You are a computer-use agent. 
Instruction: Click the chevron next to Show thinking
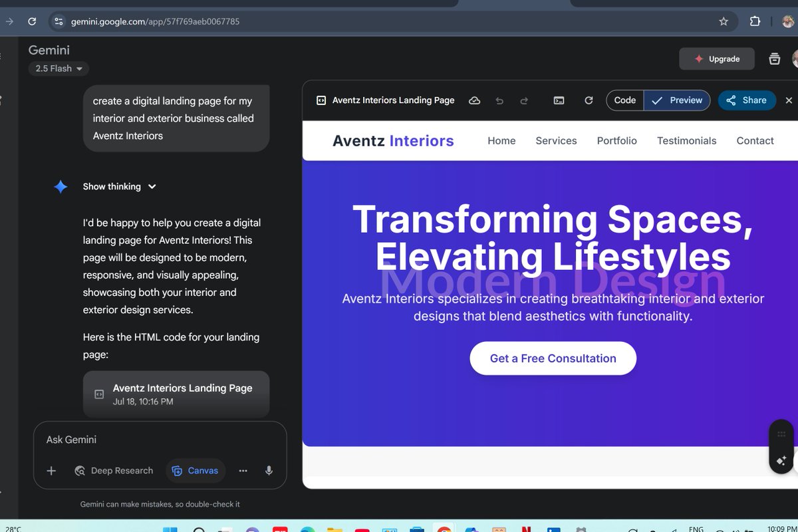tap(152, 187)
